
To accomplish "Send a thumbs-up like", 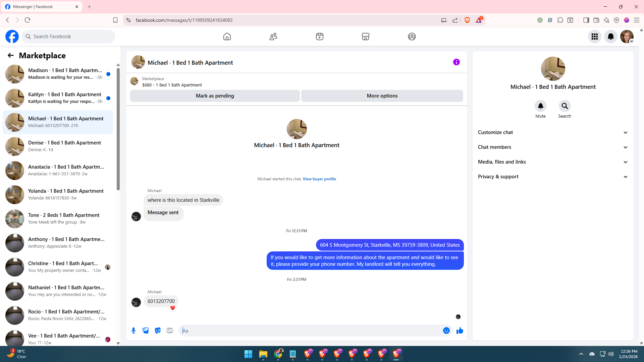I will (460, 330).
